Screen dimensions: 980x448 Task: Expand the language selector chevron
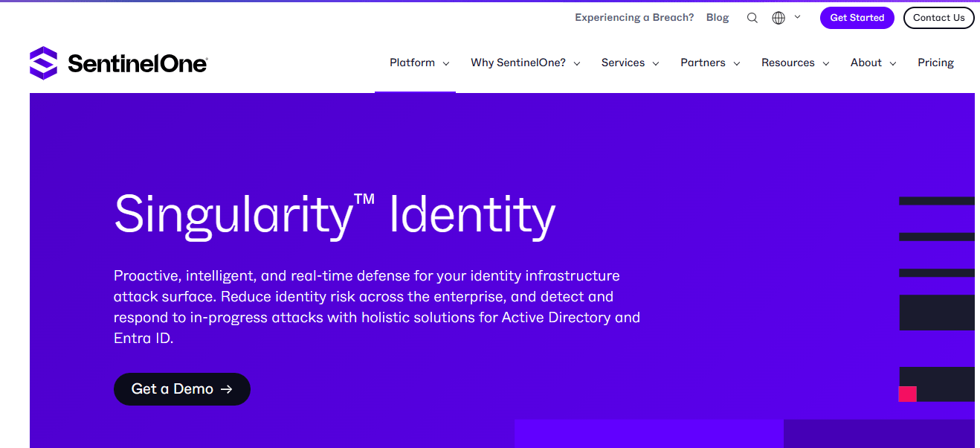point(798,16)
